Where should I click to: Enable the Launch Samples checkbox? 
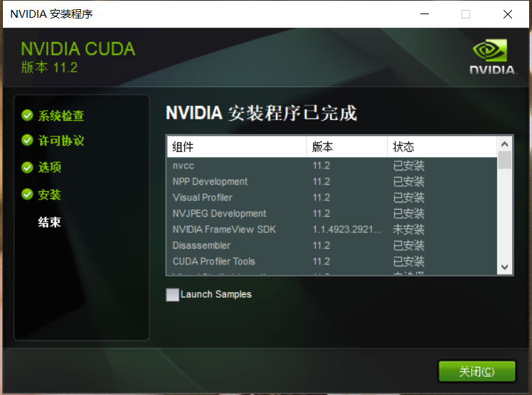(x=172, y=294)
